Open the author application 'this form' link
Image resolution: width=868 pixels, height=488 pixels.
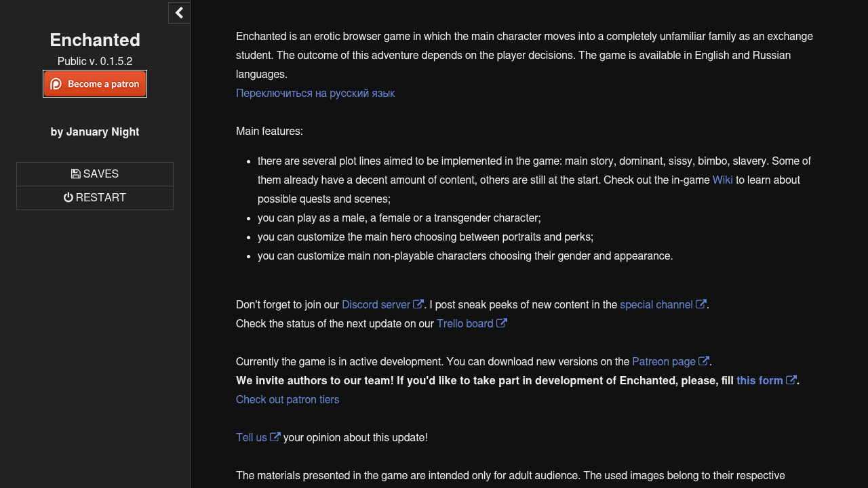tap(759, 381)
